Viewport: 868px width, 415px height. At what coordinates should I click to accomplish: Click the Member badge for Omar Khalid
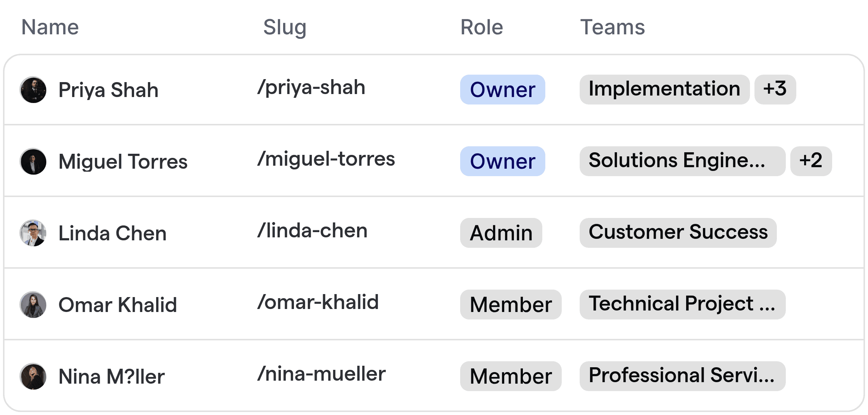(x=511, y=305)
